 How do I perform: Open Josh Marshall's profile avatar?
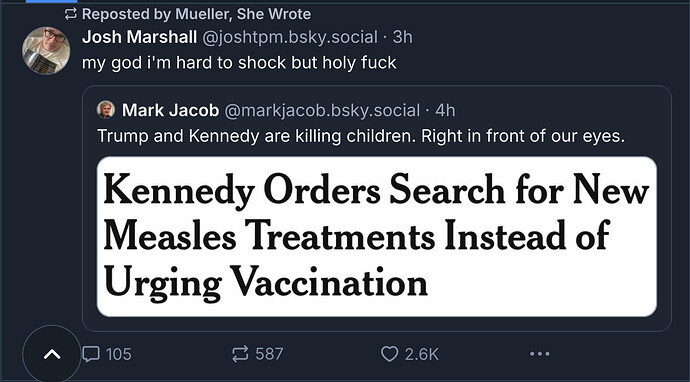click(x=46, y=50)
